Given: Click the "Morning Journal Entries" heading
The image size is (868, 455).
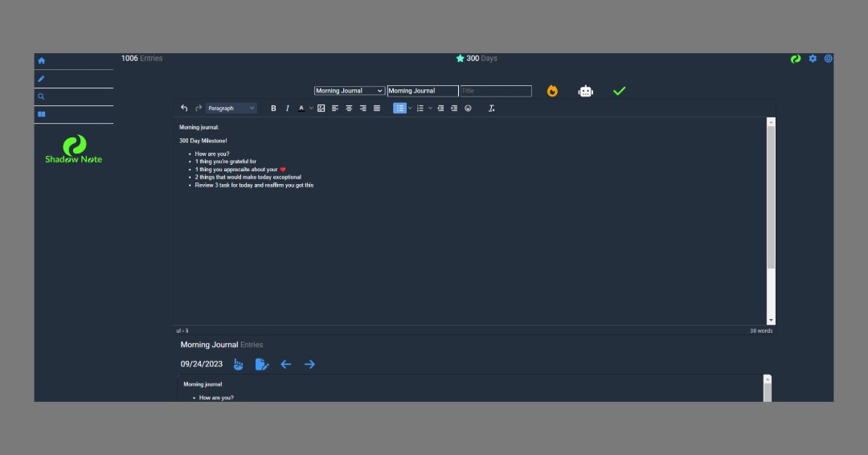Looking at the screenshot, I should point(222,344).
